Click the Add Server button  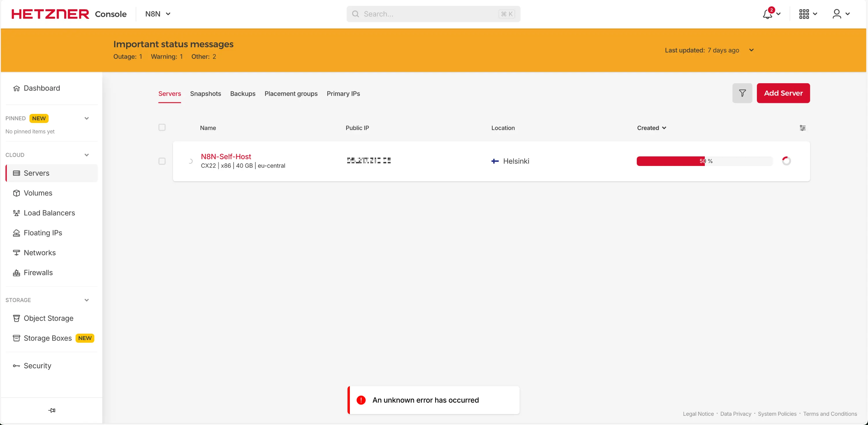pyautogui.click(x=783, y=93)
